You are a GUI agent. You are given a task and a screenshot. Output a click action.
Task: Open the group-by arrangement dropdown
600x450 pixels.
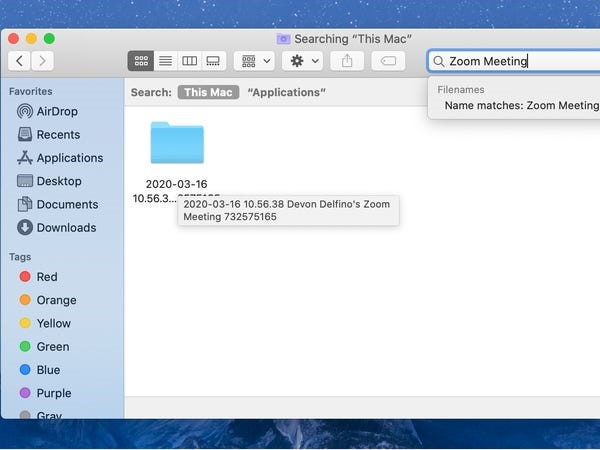pos(254,61)
